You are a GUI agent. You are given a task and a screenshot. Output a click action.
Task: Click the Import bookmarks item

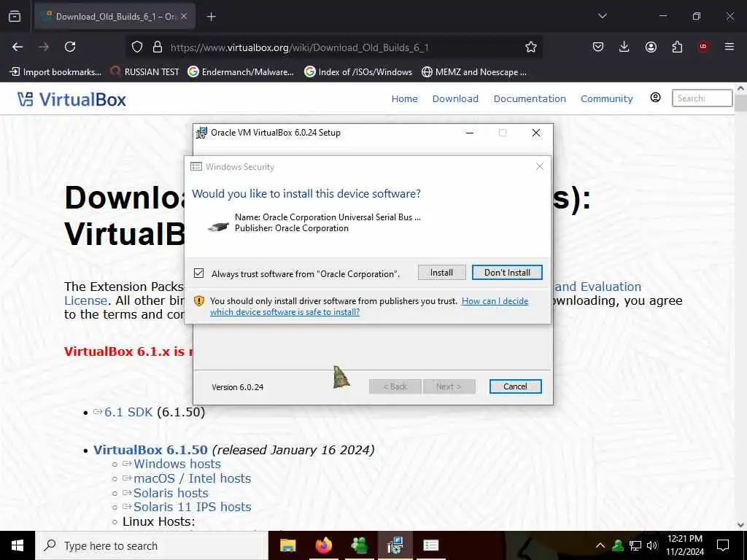pyautogui.click(x=55, y=72)
